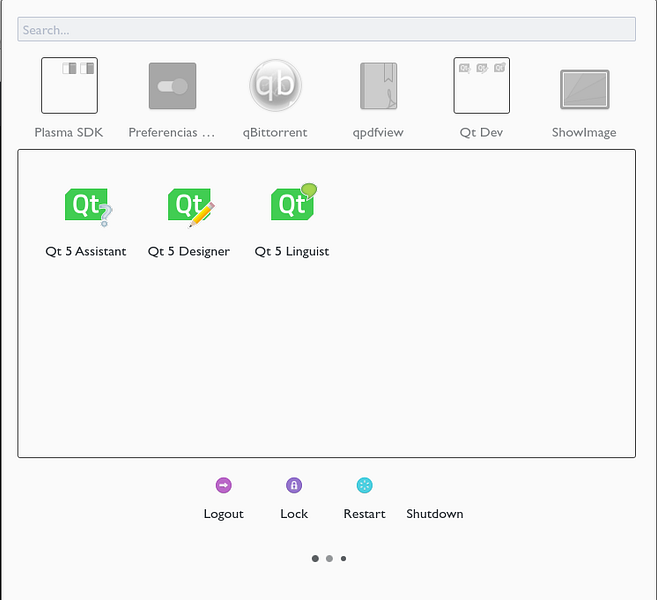Launch the Qt 5 Assistant icon
Viewport: 657px width, 600px height.
[x=88, y=207]
